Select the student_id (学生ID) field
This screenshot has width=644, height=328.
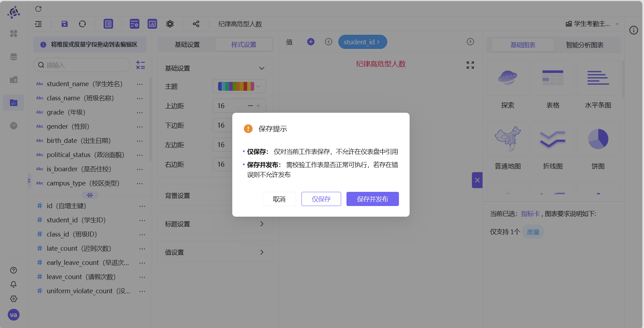[x=76, y=220]
